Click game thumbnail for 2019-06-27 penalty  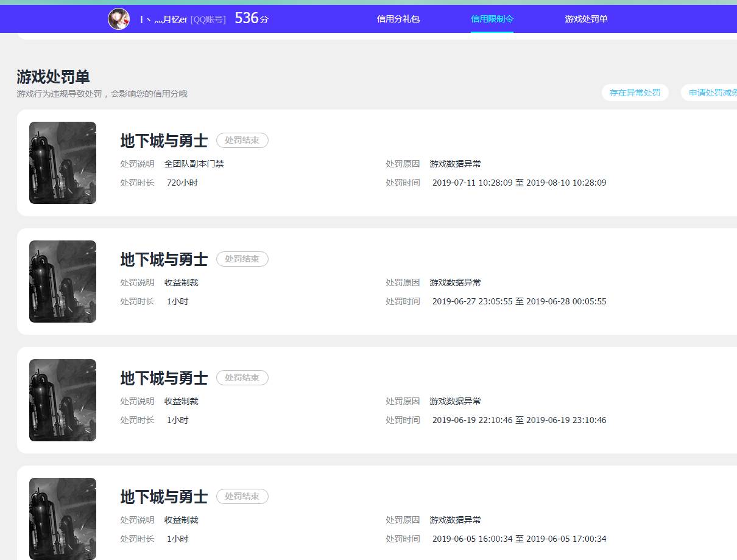[63, 281]
